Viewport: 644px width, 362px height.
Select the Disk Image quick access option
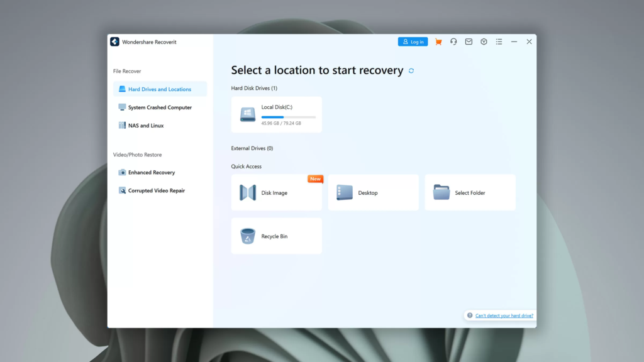click(277, 192)
